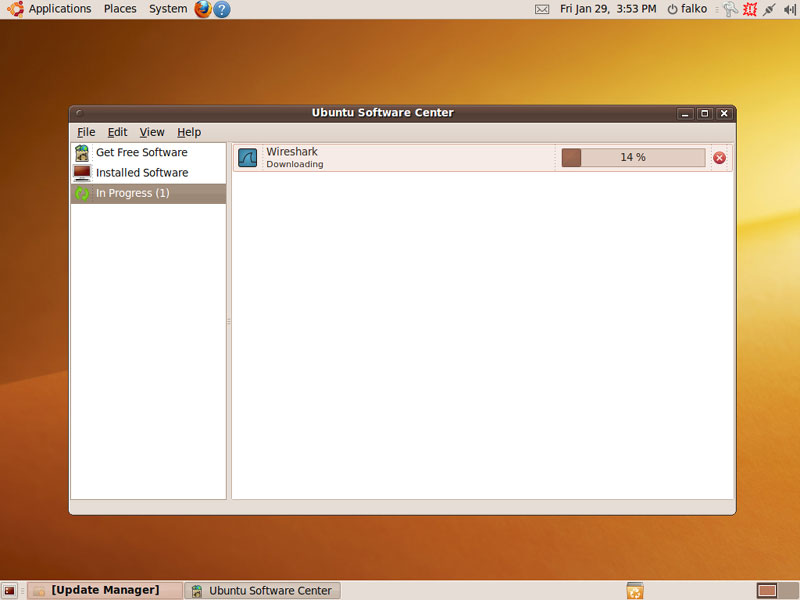Open the volume speaker icon

[x=789, y=9]
